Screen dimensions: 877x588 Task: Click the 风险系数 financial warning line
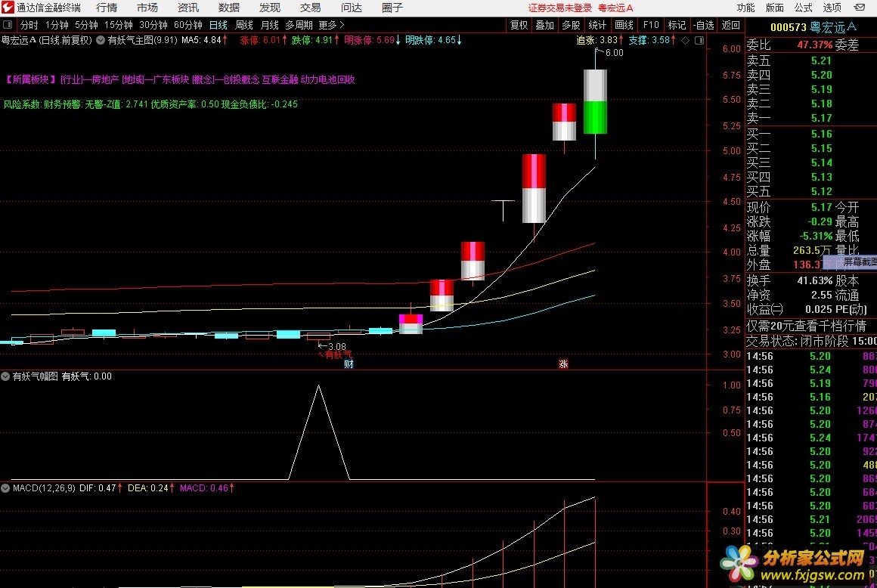pos(150,104)
